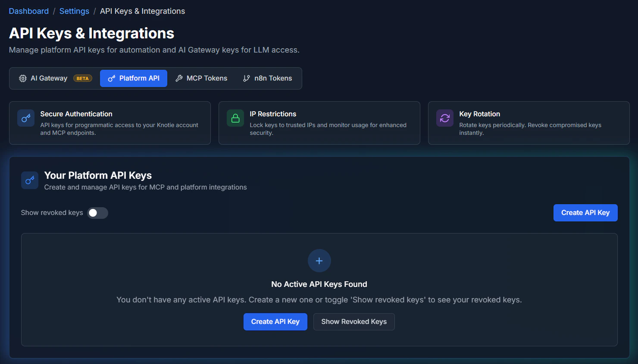Click Create API Key in the empty state

click(x=275, y=321)
